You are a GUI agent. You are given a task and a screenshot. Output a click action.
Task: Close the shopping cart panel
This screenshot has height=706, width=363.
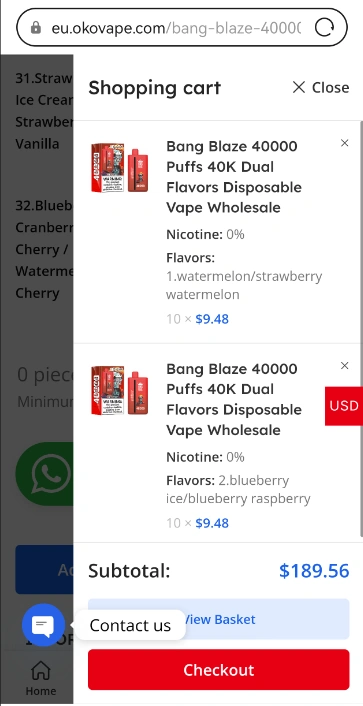[x=320, y=87]
